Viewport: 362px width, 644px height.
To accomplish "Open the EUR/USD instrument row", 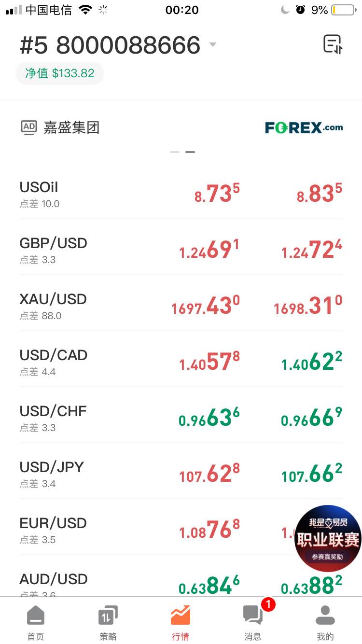I will 181,530.
